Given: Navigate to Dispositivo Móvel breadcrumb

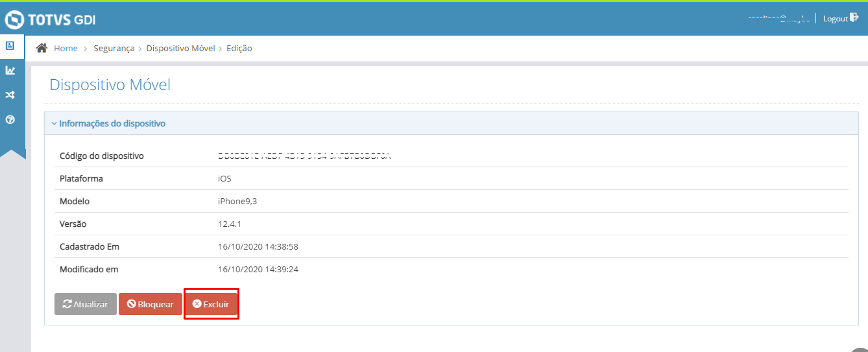Looking at the screenshot, I should (180, 49).
